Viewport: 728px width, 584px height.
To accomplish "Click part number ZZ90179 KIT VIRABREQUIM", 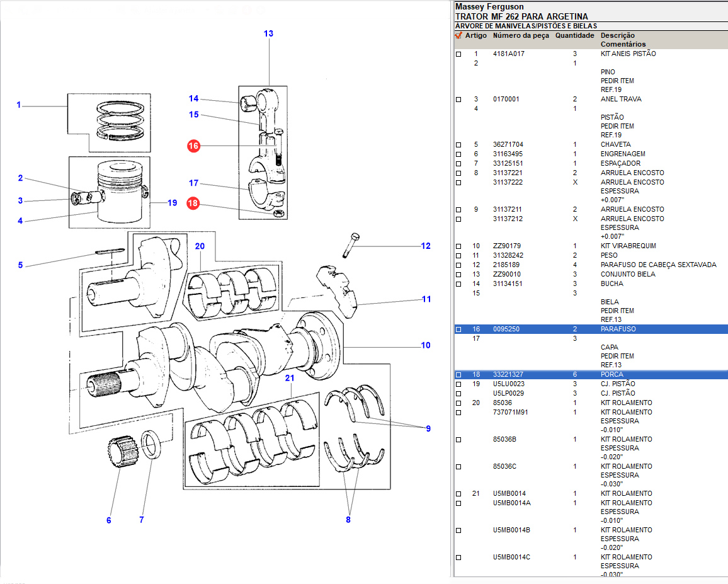I will [x=507, y=246].
